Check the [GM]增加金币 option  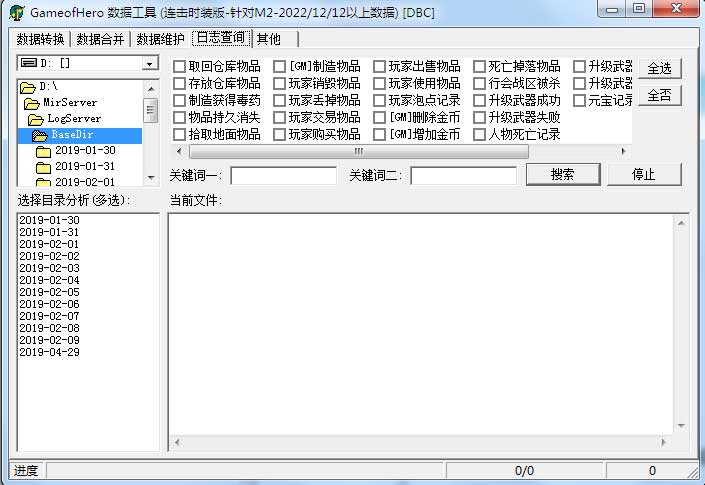pyautogui.click(x=379, y=134)
